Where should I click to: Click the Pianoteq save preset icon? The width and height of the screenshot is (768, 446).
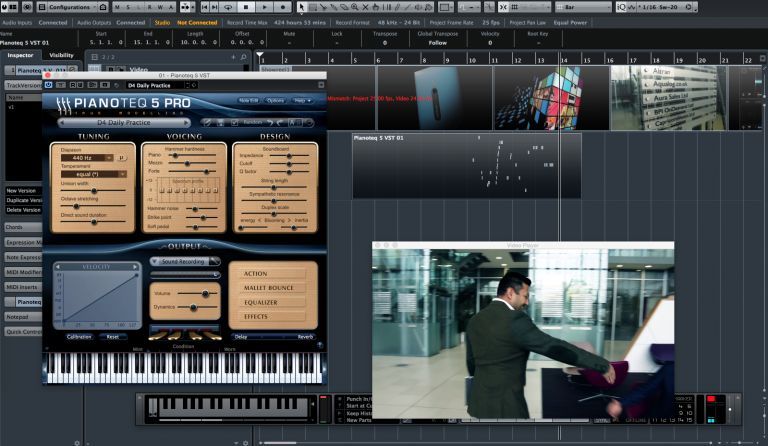[220, 122]
